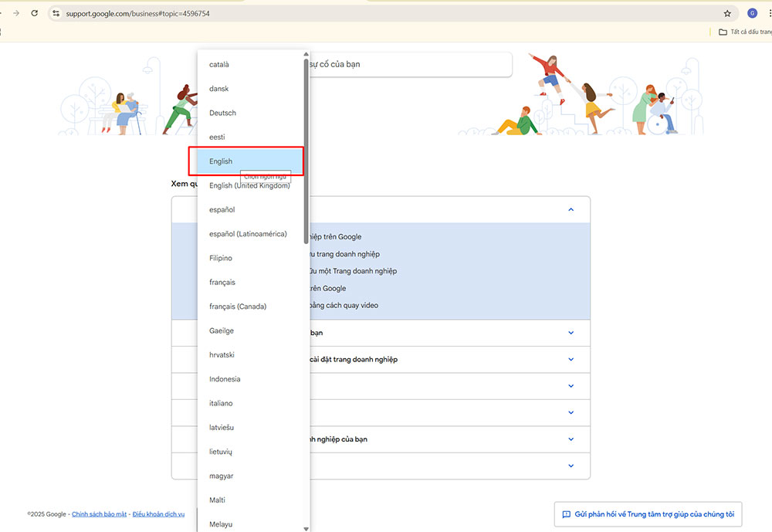Viewport: 772px width, 532px height.
Task: Choose Malti language option
Action: [251, 500]
